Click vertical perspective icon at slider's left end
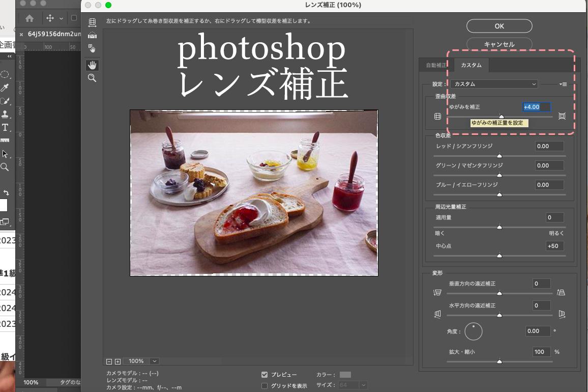 pyautogui.click(x=437, y=293)
